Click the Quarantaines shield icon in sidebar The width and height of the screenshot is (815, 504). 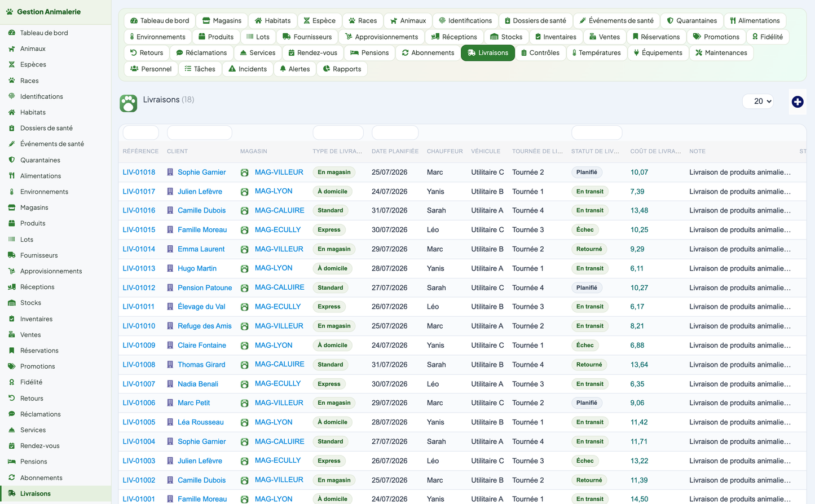pos(11,160)
